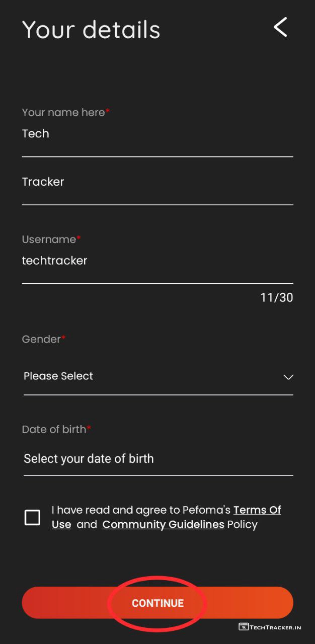Check the Terms agreement checkbox
This screenshot has height=644, width=315.
tap(32, 517)
